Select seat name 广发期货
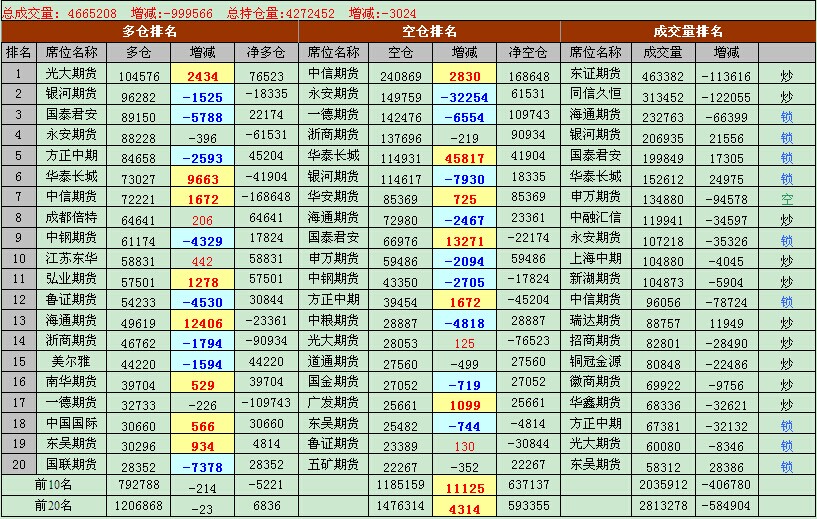The height and width of the screenshot is (519, 817). [x=333, y=402]
